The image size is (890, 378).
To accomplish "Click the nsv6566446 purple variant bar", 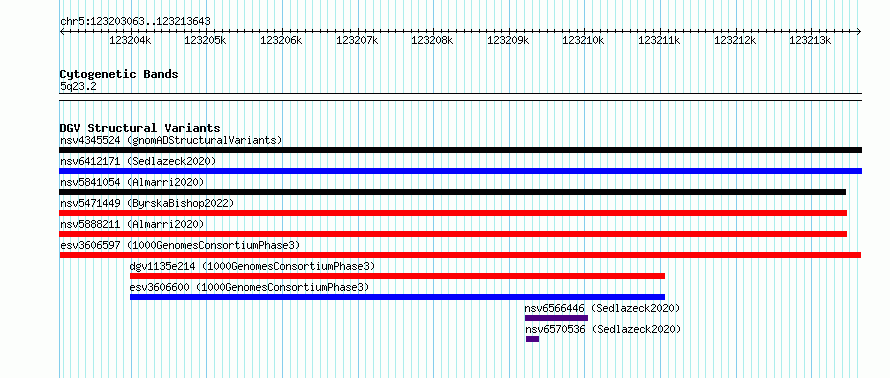I will [x=556, y=318].
